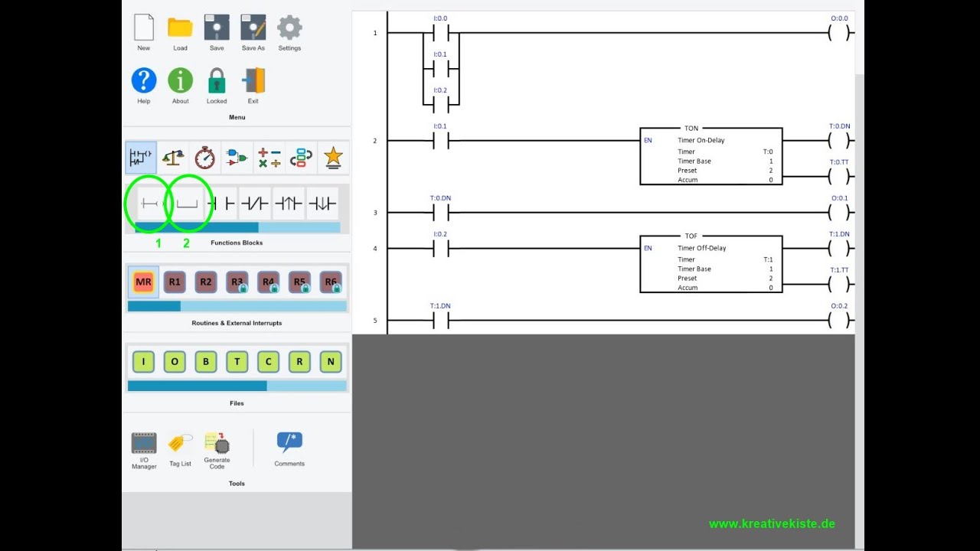Open the C counter file
The image size is (980, 551).
pos(269,362)
